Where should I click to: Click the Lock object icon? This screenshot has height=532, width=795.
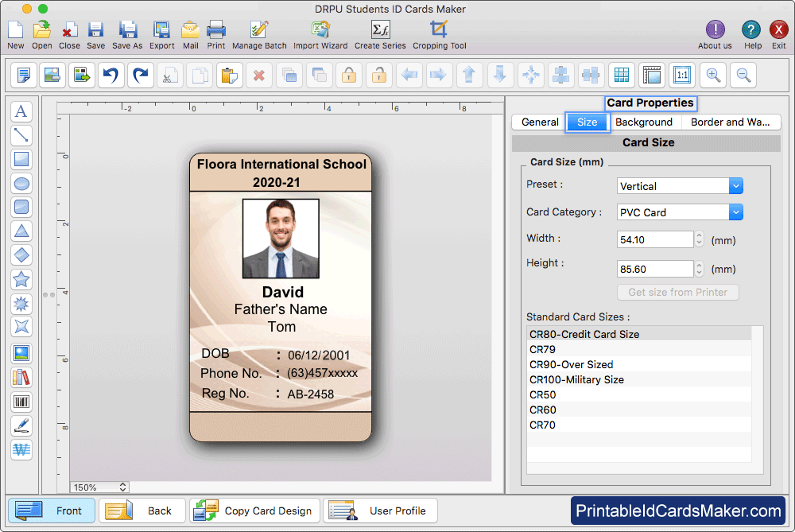coord(349,75)
